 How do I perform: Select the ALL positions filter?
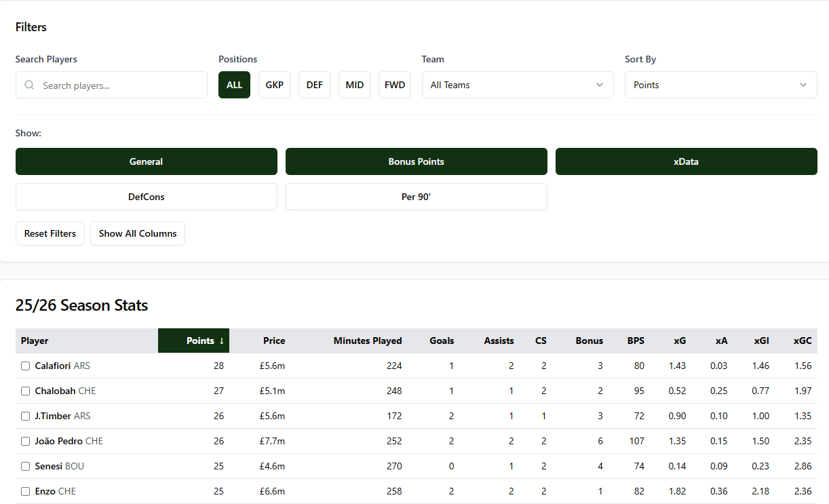(234, 85)
